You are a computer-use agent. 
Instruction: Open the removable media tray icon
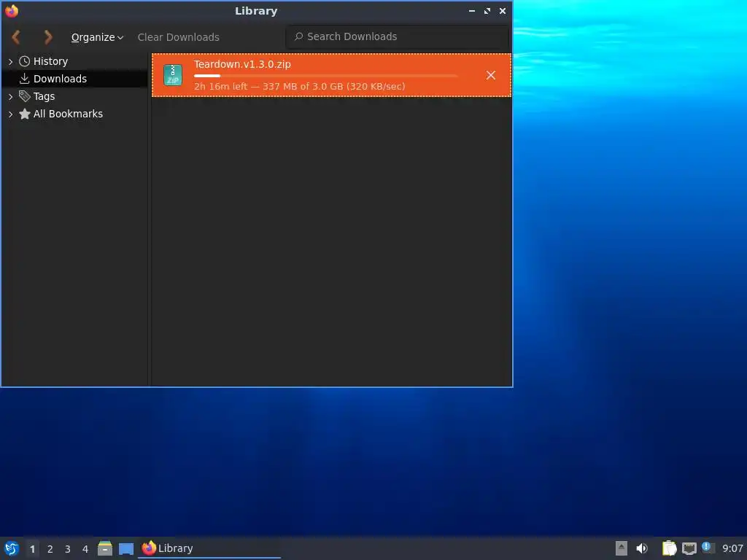[622, 548]
